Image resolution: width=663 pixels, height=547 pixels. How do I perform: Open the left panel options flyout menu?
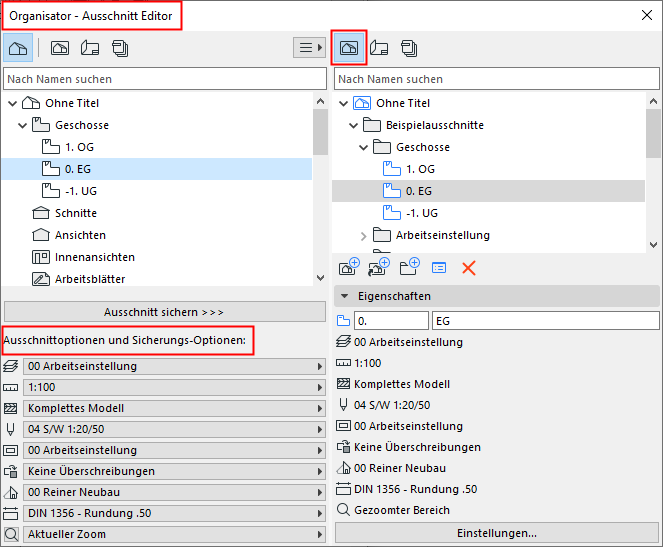click(310, 47)
